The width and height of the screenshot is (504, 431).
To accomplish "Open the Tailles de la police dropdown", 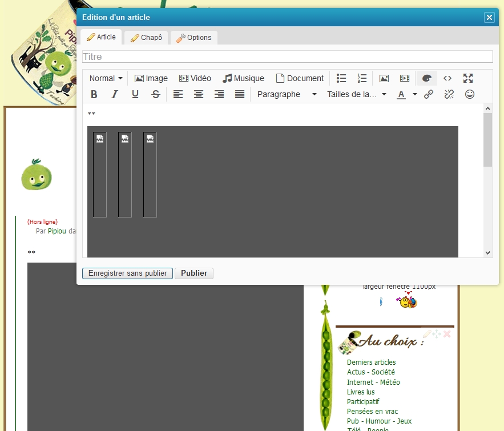I will 357,95.
